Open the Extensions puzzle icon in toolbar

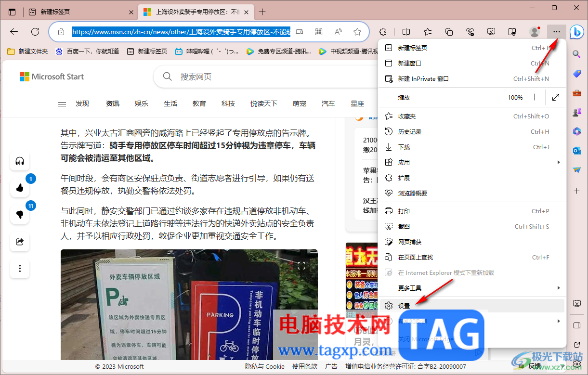pos(383,32)
